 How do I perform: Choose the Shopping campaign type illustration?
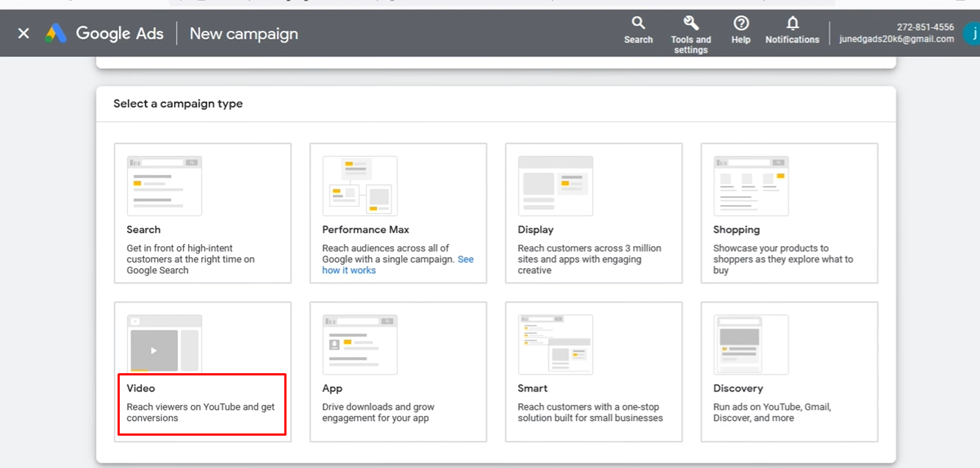click(x=751, y=186)
